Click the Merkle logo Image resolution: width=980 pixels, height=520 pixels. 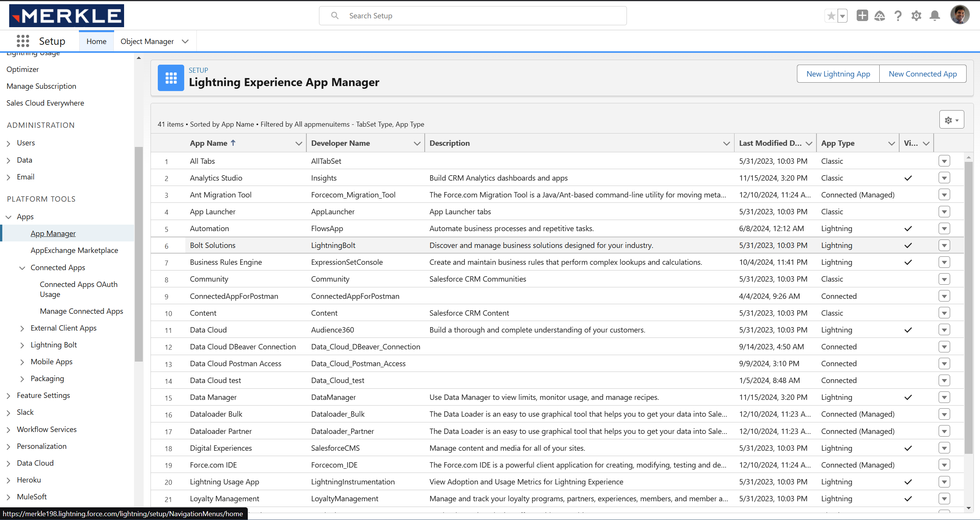[x=66, y=16]
